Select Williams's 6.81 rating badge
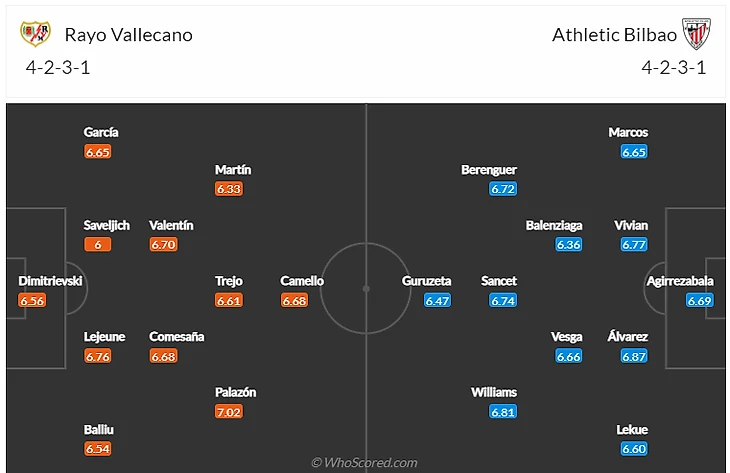The width and height of the screenshot is (730, 473). (x=501, y=412)
